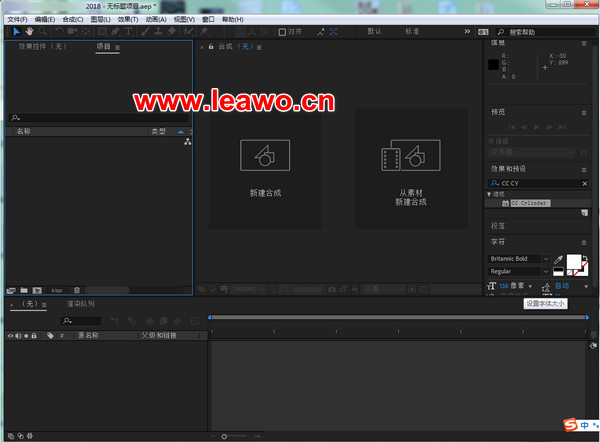
Task: Open Regular font style dropdown
Action: click(546, 271)
